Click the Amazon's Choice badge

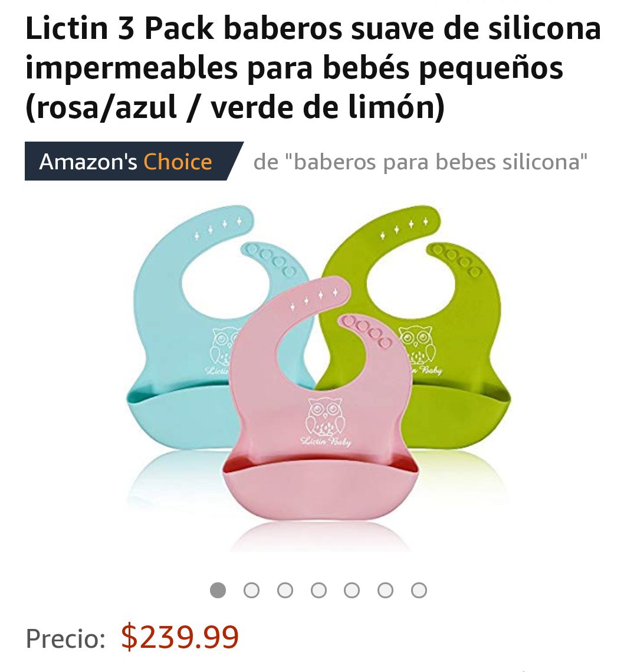point(134,161)
